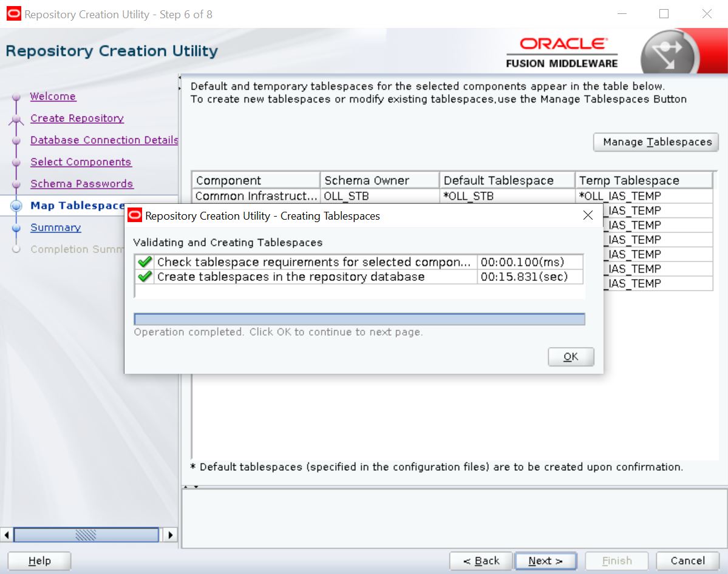Open Schema Passwords step

tap(82, 184)
